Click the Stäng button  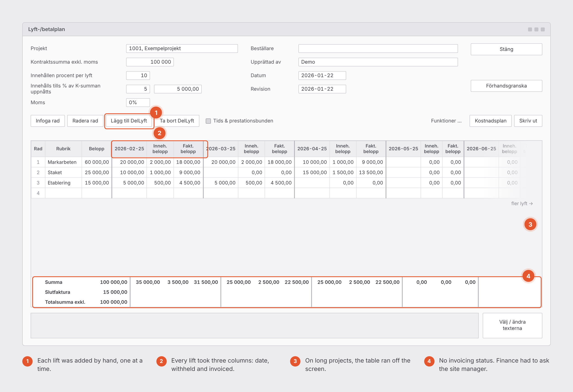[506, 49]
